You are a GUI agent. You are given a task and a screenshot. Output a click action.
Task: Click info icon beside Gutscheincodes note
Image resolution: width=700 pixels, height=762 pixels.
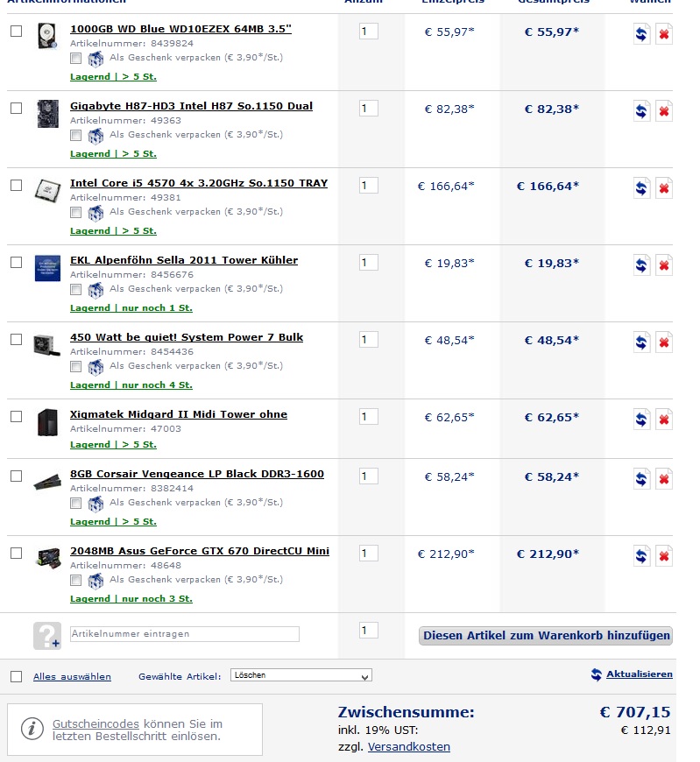(32, 729)
